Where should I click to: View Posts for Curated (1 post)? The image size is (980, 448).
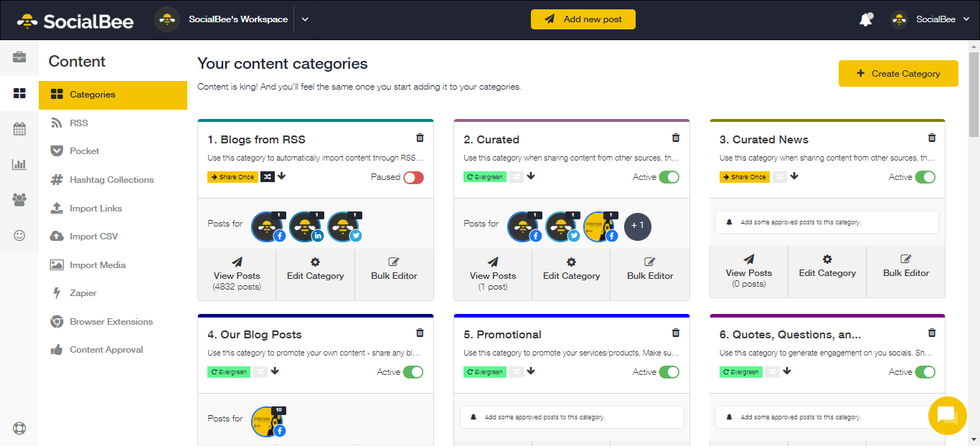pos(493,274)
